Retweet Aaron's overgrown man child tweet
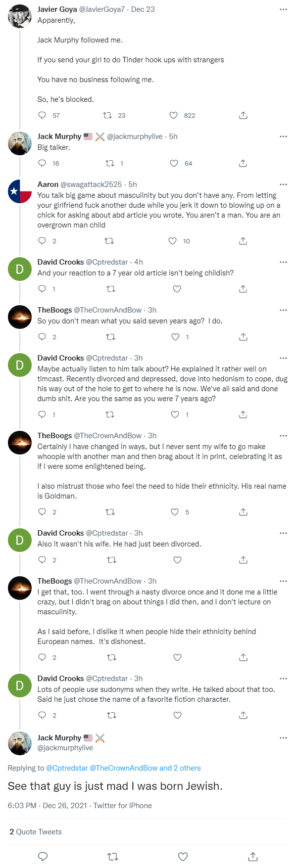This screenshot has width=296, height=868. pyautogui.click(x=109, y=241)
